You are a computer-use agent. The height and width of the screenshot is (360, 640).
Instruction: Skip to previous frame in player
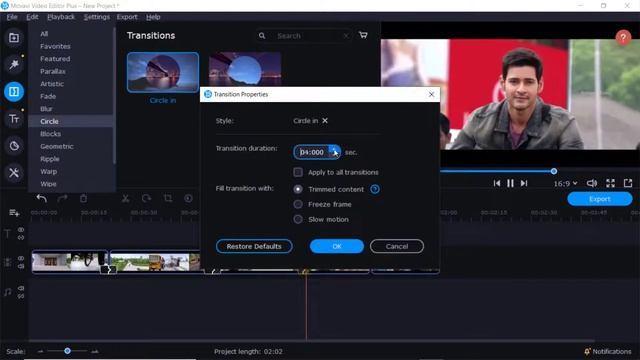[x=496, y=183]
